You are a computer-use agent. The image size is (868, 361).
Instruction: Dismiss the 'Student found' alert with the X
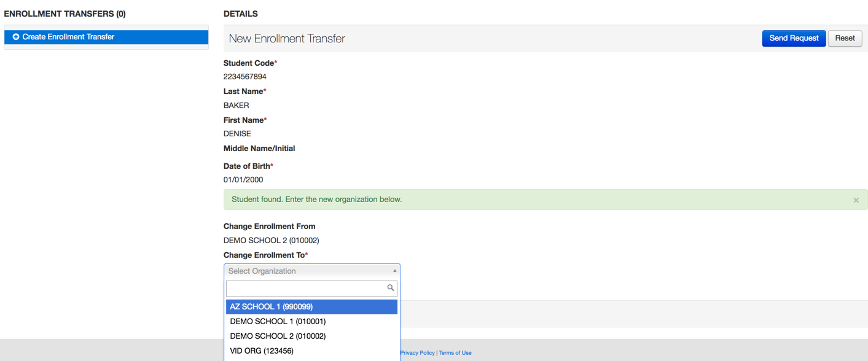[x=856, y=200]
